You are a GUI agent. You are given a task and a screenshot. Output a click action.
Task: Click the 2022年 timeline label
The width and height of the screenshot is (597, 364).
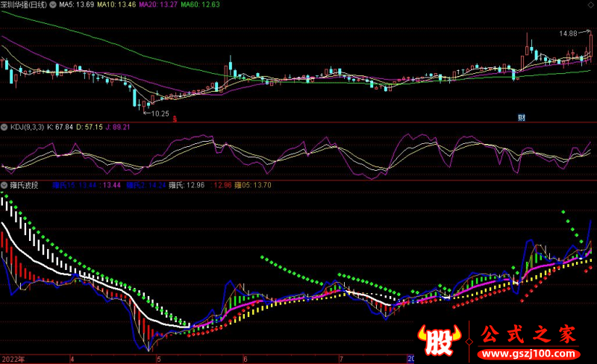[x=14, y=359]
